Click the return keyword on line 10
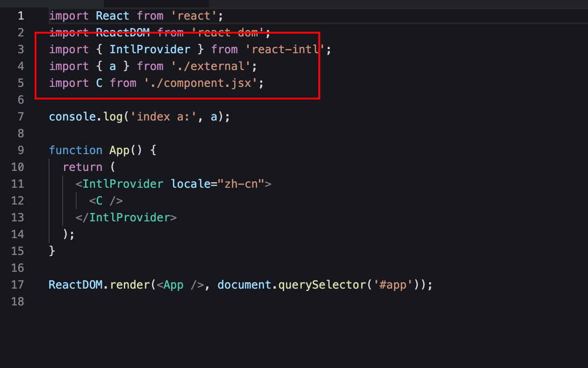The image size is (588, 368). [83, 167]
